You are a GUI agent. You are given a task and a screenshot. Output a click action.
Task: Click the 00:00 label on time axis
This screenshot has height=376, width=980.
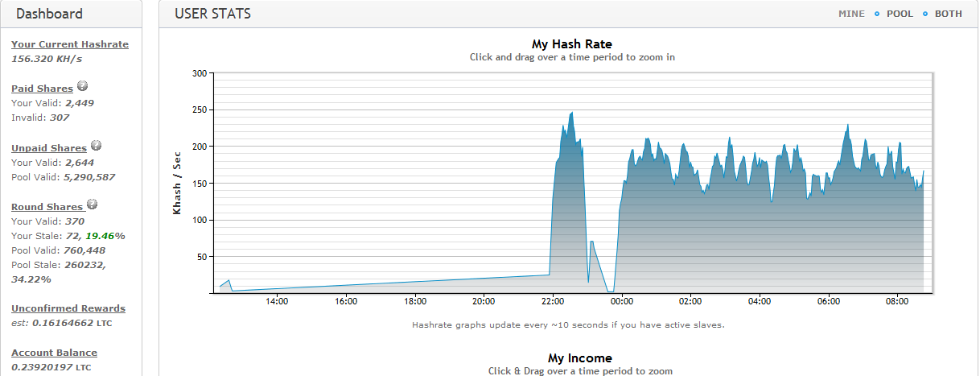(x=622, y=301)
